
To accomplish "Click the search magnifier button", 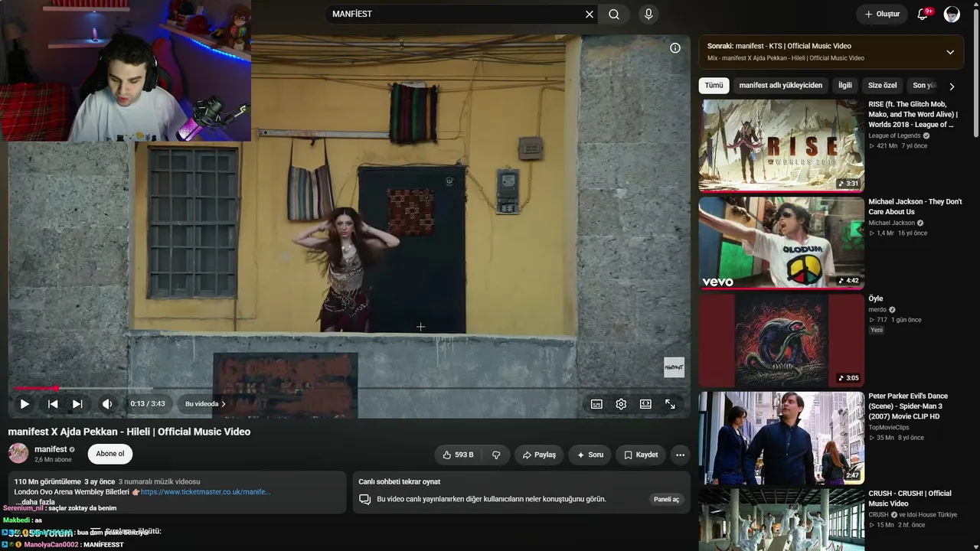I will point(614,15).
